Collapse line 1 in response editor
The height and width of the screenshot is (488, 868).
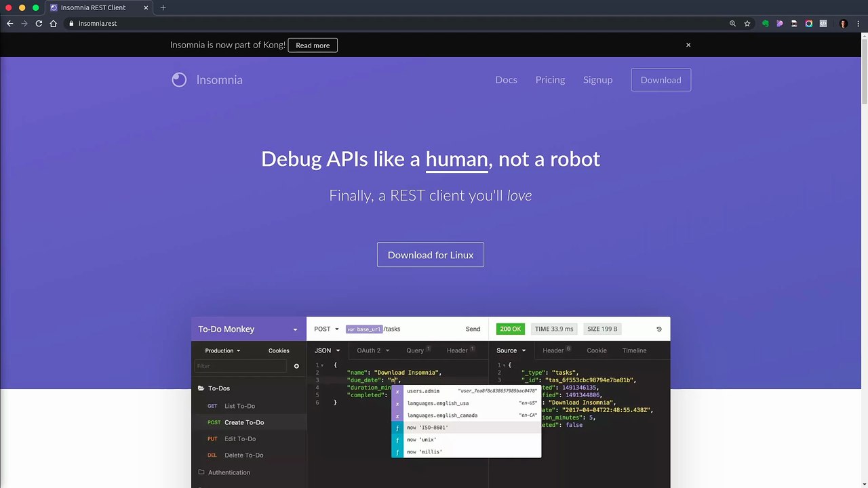pos(504,365)
